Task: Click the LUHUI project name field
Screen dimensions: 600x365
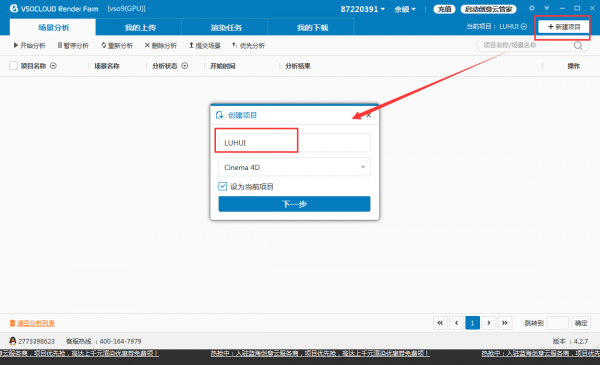Action: (294, 143)
